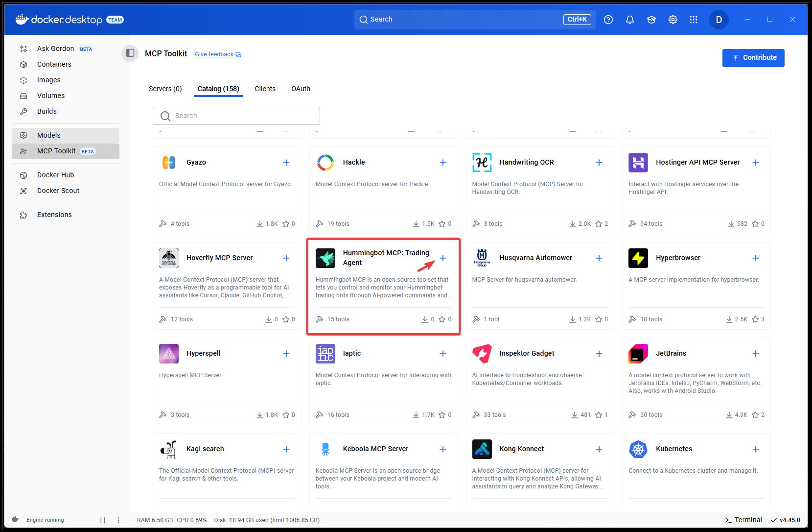Screen dimensions: 812x532
Task: Open the Give feedback link
Action: (x=214, y=54)
